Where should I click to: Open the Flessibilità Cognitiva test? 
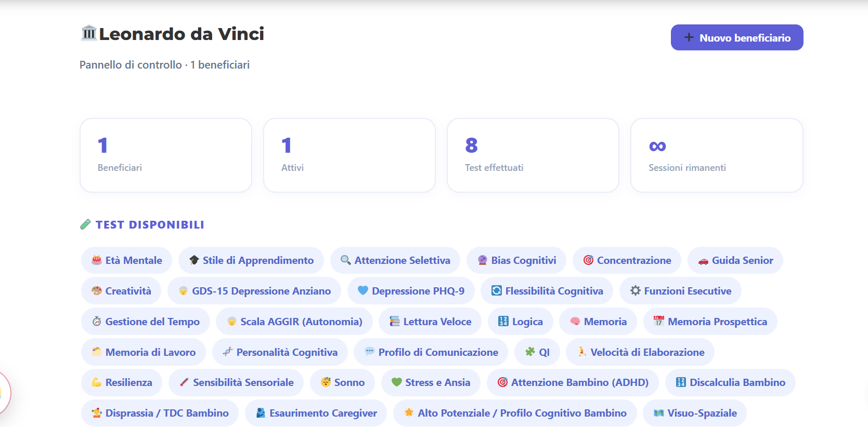pos(547,291)
